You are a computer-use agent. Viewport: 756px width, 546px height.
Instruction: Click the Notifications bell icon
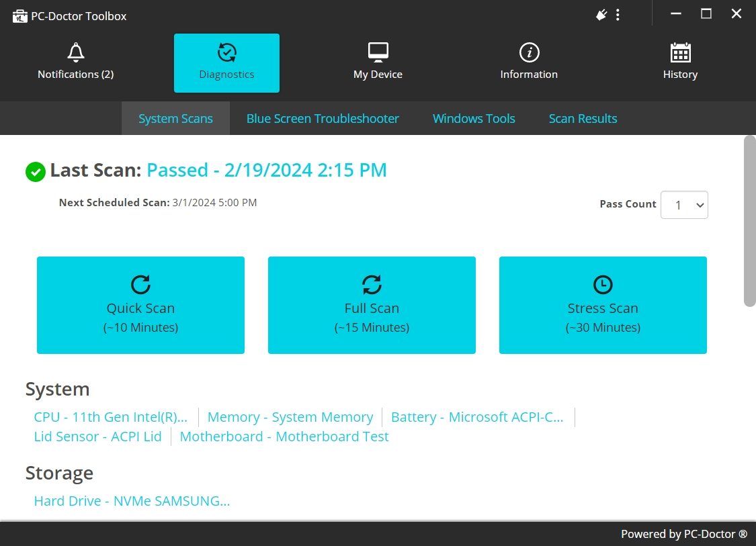[x=76, y=52]
